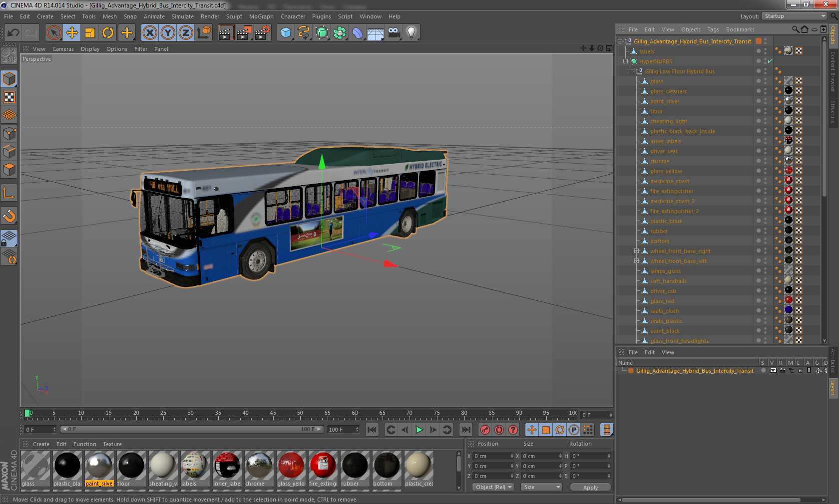Toggle rotation keyframe recording
Screen dimensions: 839x504
[560, 430]
